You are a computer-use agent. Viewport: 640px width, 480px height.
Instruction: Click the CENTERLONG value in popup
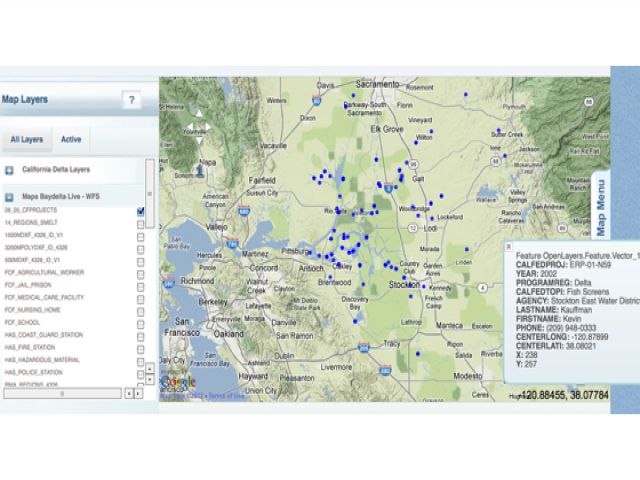coord(590,337)
